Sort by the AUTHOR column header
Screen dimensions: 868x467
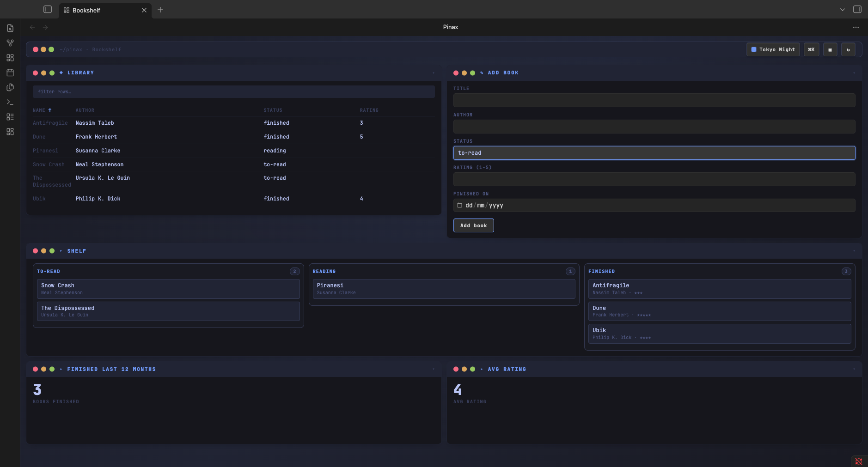[85, 110]
